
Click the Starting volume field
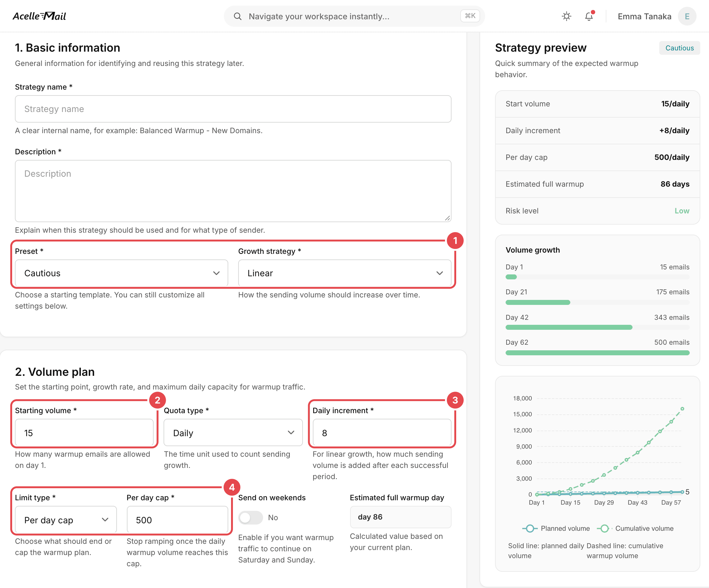pos(84,433)
